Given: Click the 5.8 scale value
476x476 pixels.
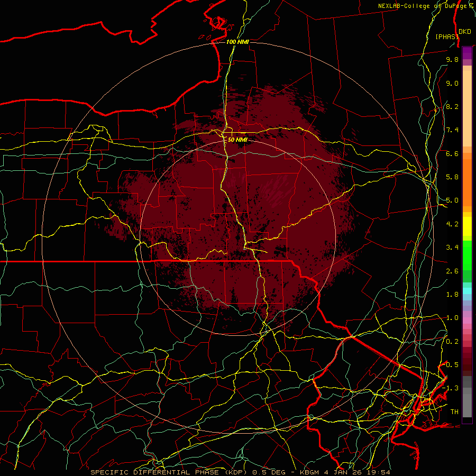Looking at the screenshot, I should [x=452, y=177].
